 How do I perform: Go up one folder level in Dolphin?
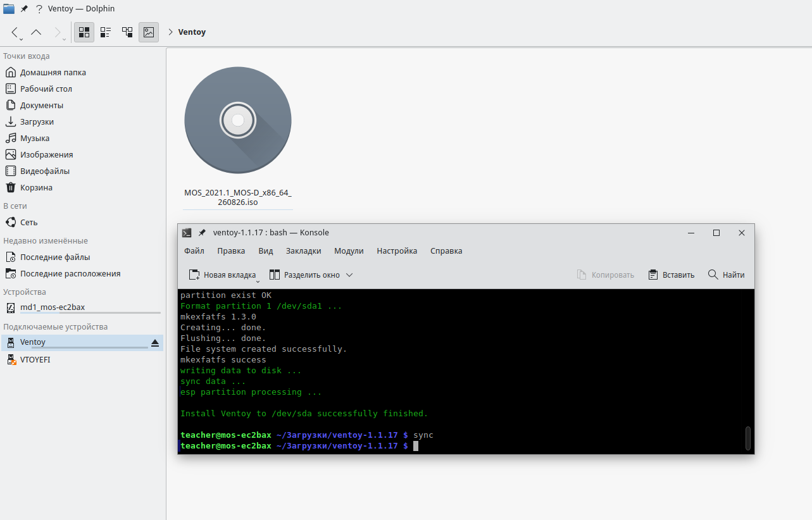36,32
